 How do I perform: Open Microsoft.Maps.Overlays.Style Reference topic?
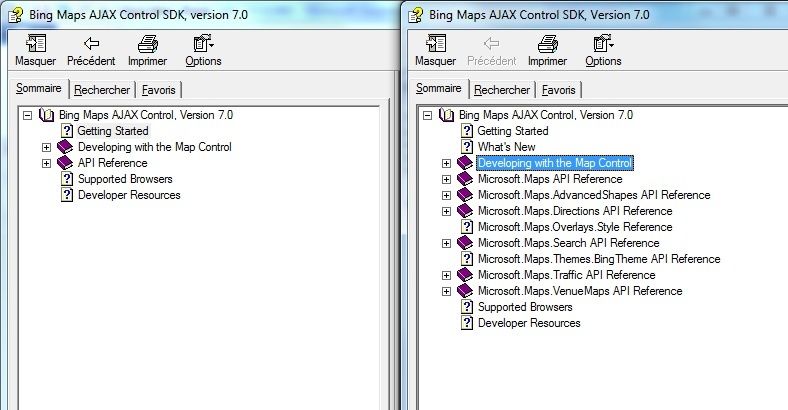tap(575, 227)
